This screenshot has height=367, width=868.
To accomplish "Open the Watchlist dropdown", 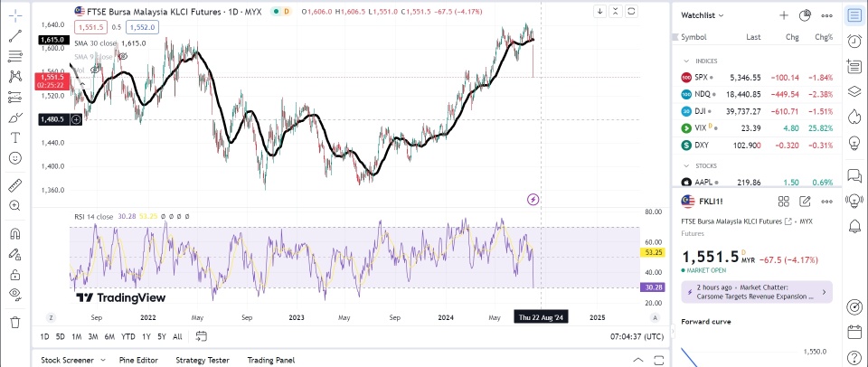I will (702, 15).
